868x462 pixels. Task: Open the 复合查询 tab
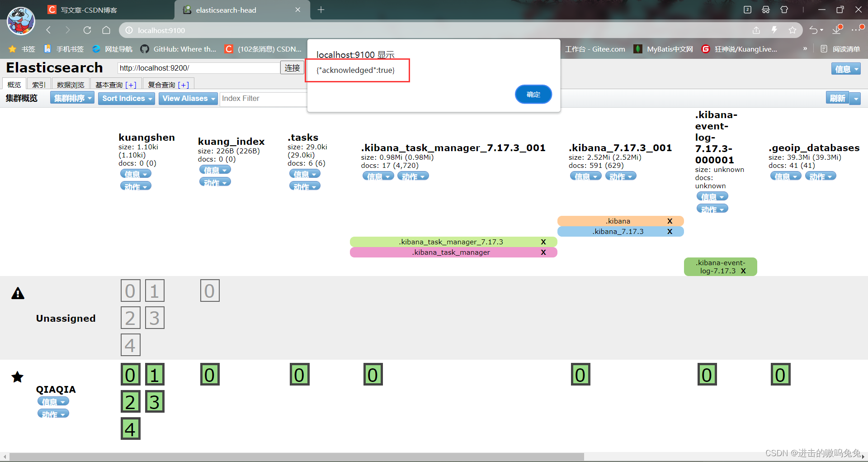(168, 85)
